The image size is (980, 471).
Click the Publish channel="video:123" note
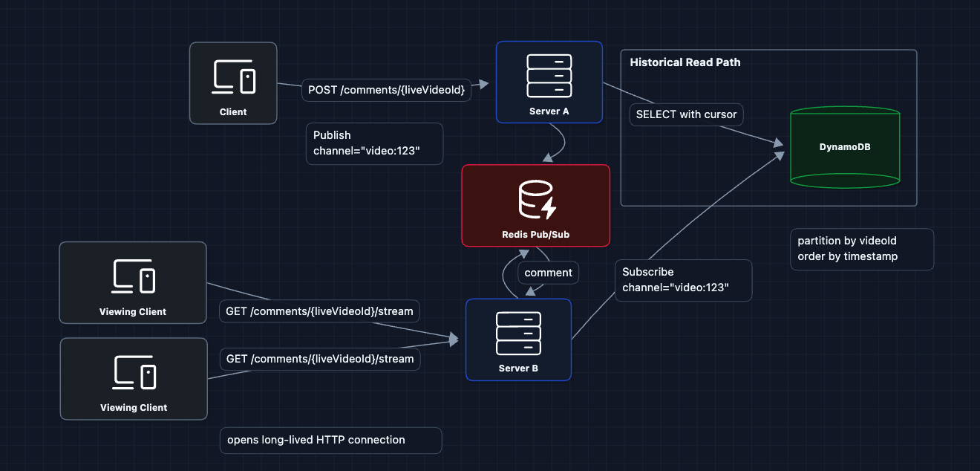[x=374, y=143]
